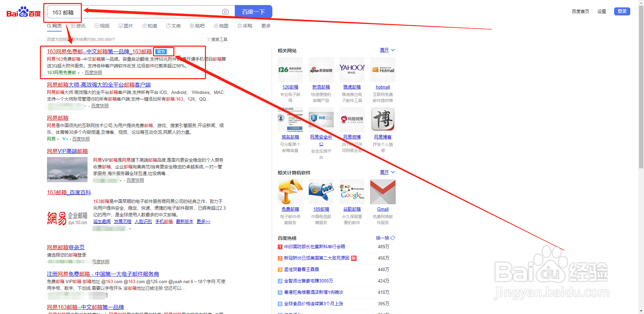Expand the 相关计算机软件 section with 展开
Image resolution: width=644 pixels, height=314 pixels.
(x=387, y=172)
